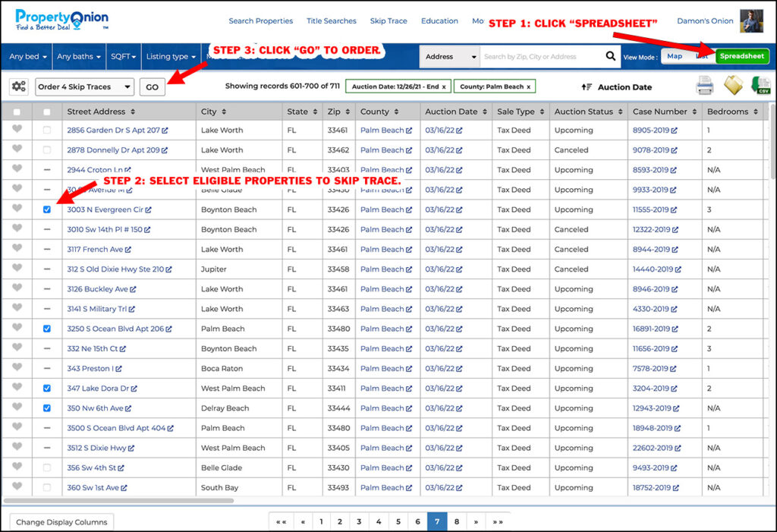Click sort arrows on City column
Image resolution: width=777 pixels, height=532 pixels.
point(224,112)
